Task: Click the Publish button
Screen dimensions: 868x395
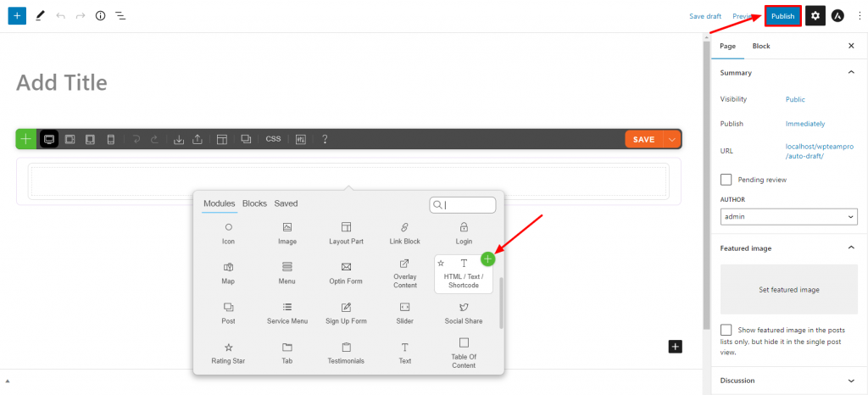Action: tap(782, 16)
